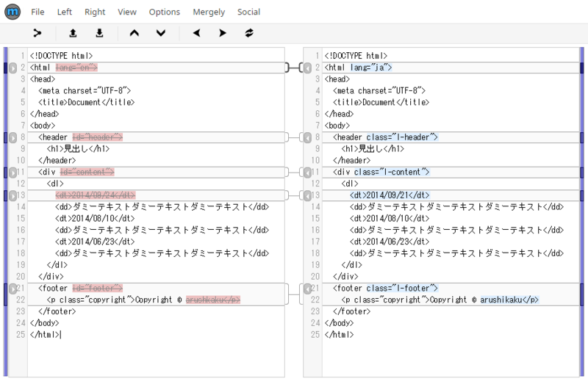Click left pane <dt>2014/08/10</dt> line
Viewport: 588px width, 384px height.
point(95,218)
